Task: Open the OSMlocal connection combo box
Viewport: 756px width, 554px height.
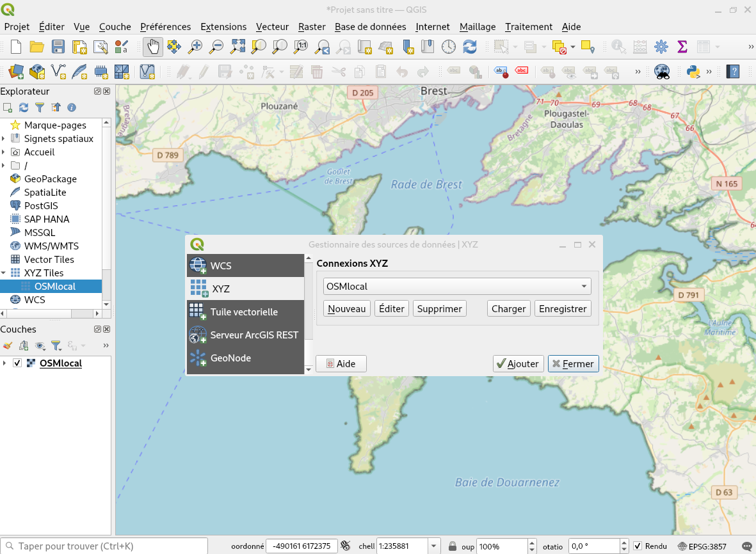Action: pos(457,286)
